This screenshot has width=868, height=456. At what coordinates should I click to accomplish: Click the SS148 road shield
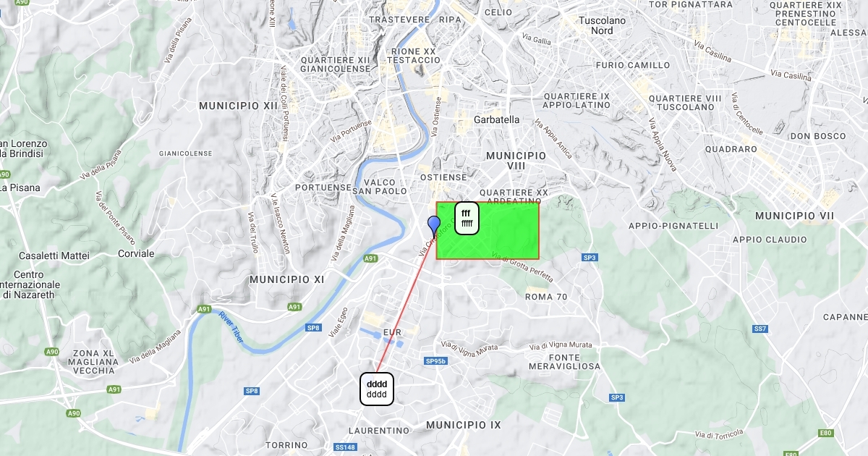click(x=347, y=447)
